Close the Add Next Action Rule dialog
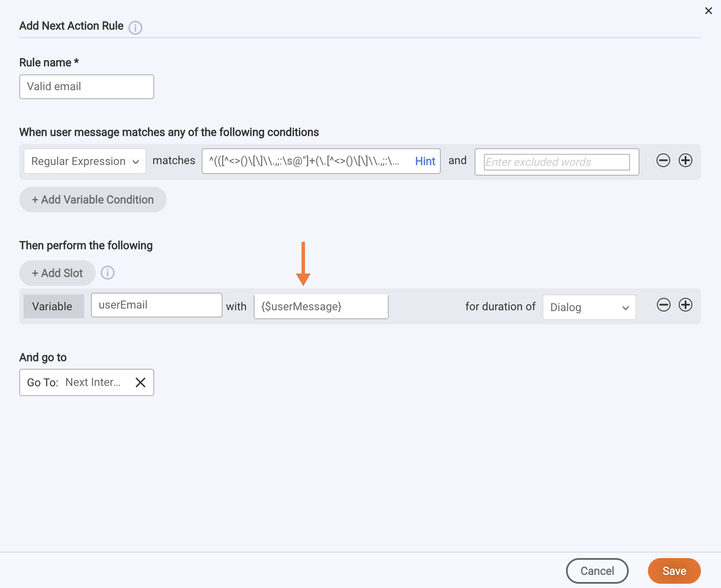The width and height of the screenshot is (721, 588). pyautogui.click(x=708, y=11)
